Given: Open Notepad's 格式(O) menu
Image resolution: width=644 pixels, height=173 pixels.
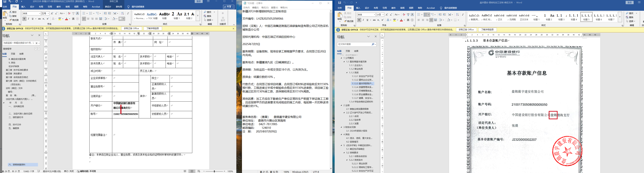Looking at the screenshot, I should (265, 7).
